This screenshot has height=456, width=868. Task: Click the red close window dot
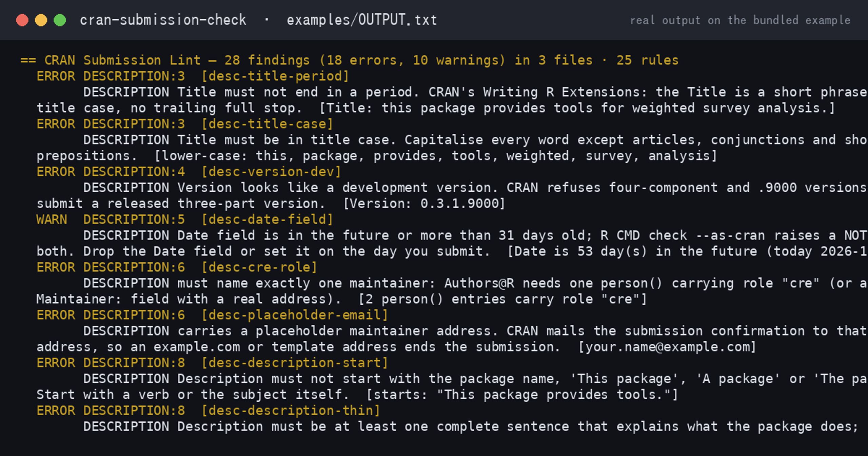22,20
